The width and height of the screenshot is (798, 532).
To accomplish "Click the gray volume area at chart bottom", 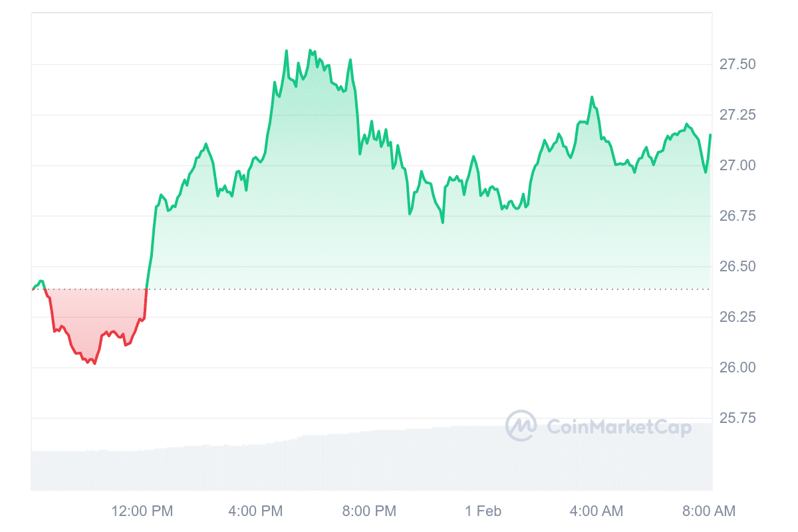I will 332,465.
